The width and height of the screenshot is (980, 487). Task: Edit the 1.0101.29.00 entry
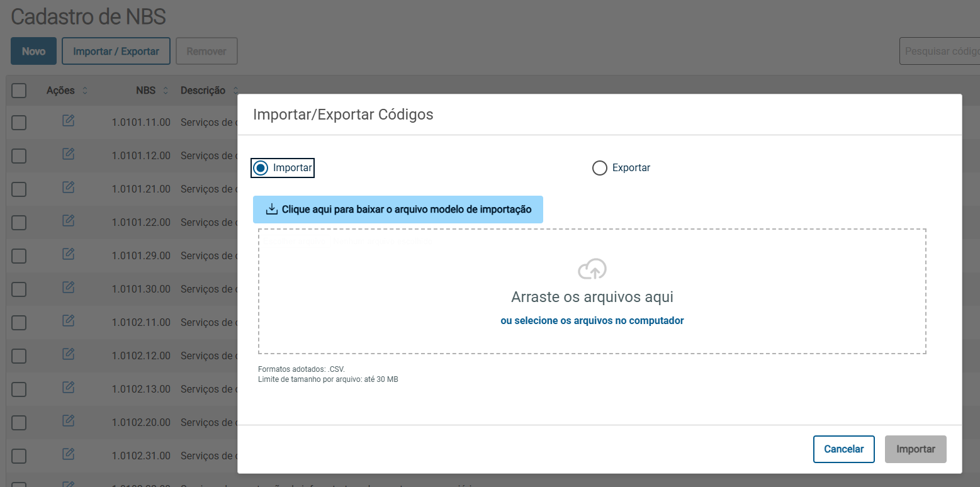[x=68, y=254]
